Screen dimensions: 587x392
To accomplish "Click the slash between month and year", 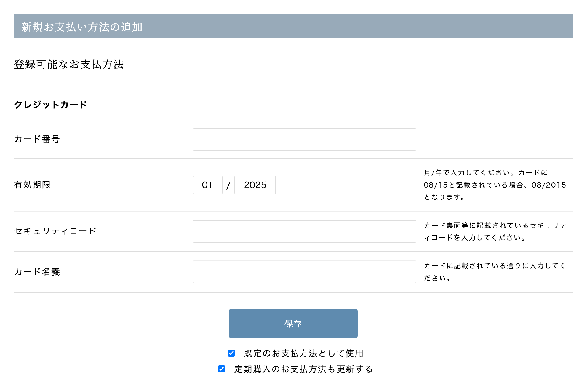I will pos(228,185).
